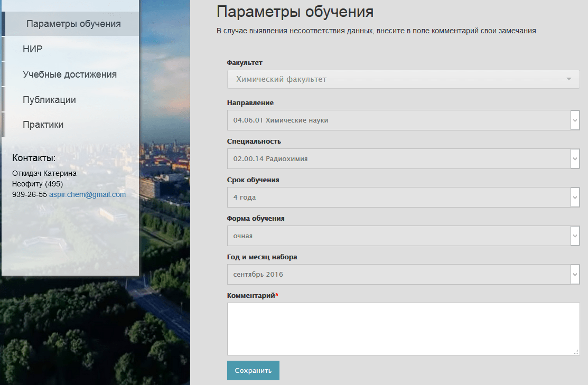This screenshot has height=385, width=588.
Task: Click inside the Комментарий text area
Action: click(403, 329)
